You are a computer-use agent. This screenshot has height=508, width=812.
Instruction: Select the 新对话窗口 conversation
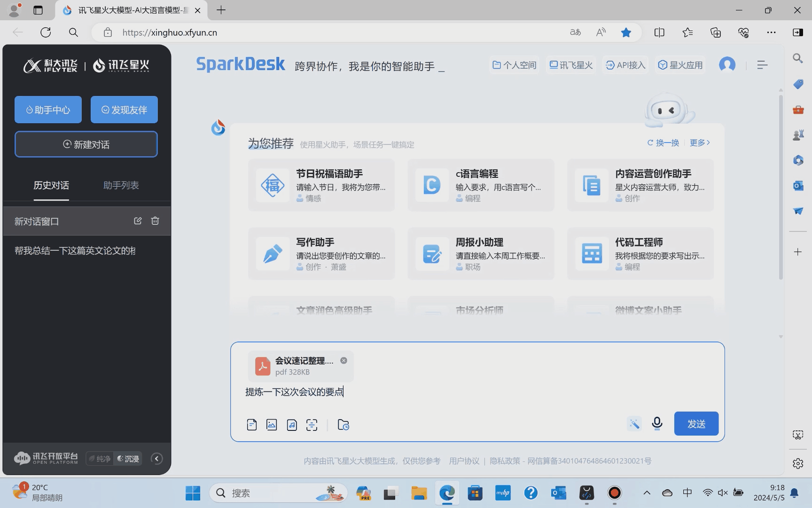coord(86,221)
